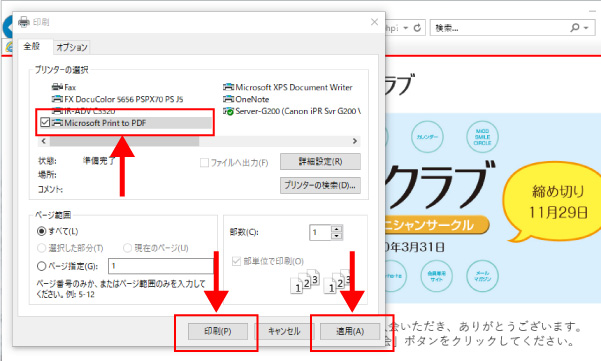The height and width of the screenshot is (361, 601).
Task: Click the 適用(A) button
Action: click(350, 331)
